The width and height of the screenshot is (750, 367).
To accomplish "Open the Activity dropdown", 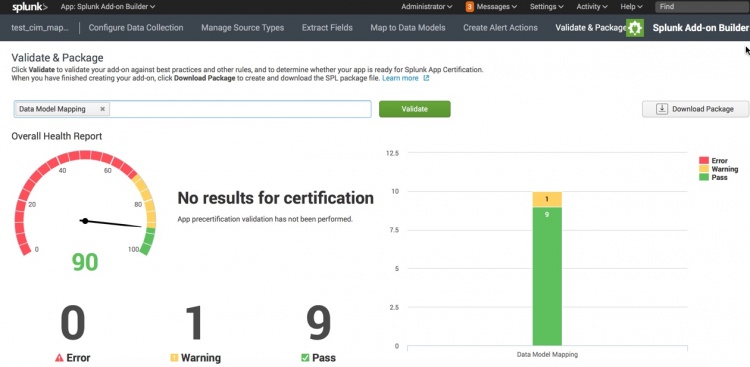I will (x=592, y=7).
